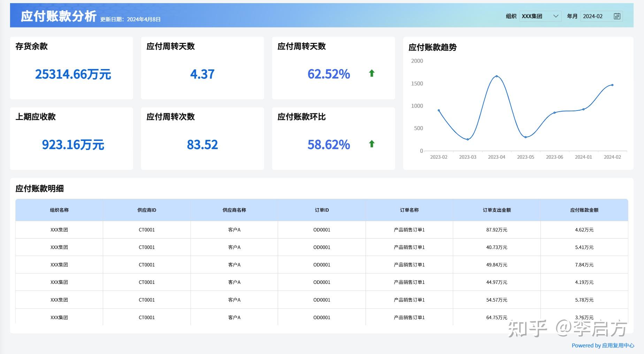
Task: Open the Powered by 应用复用中心 link
Action: point(603,345)
